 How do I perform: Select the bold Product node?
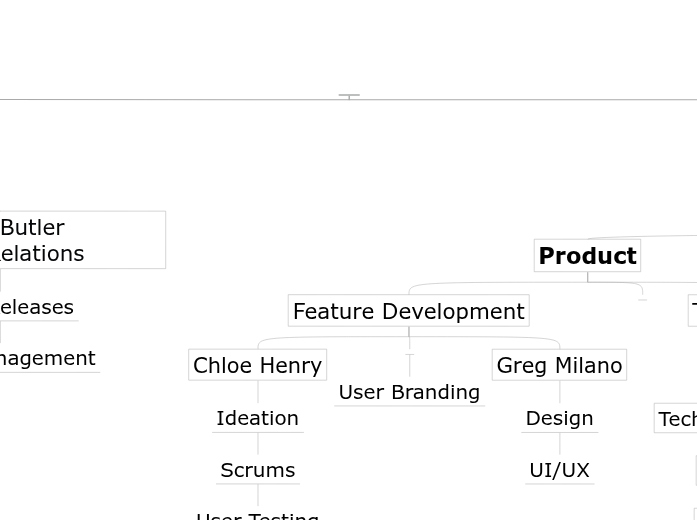point(587,256)
